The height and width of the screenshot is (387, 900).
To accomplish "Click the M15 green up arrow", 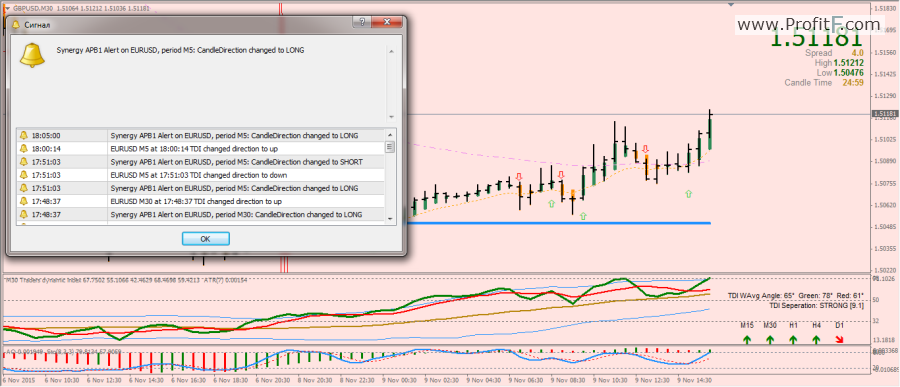I will coord(747,339).
